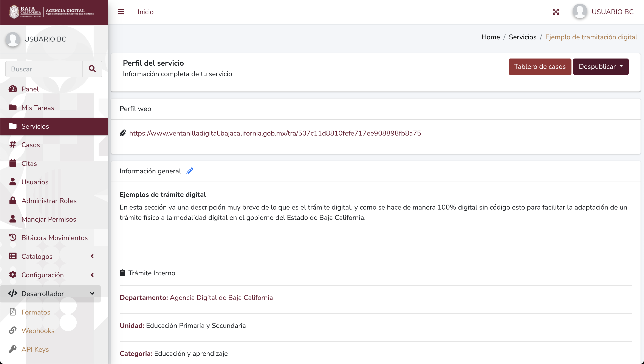
Task: Click the API Keys key icon
Action: pyautogui.click(x=13, y=349)
